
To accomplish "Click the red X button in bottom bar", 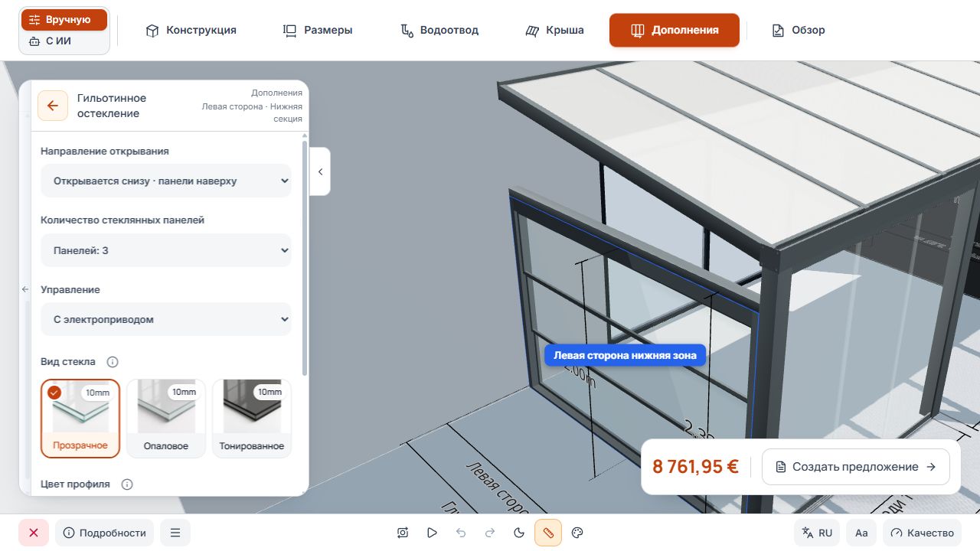I will [34, 533].
